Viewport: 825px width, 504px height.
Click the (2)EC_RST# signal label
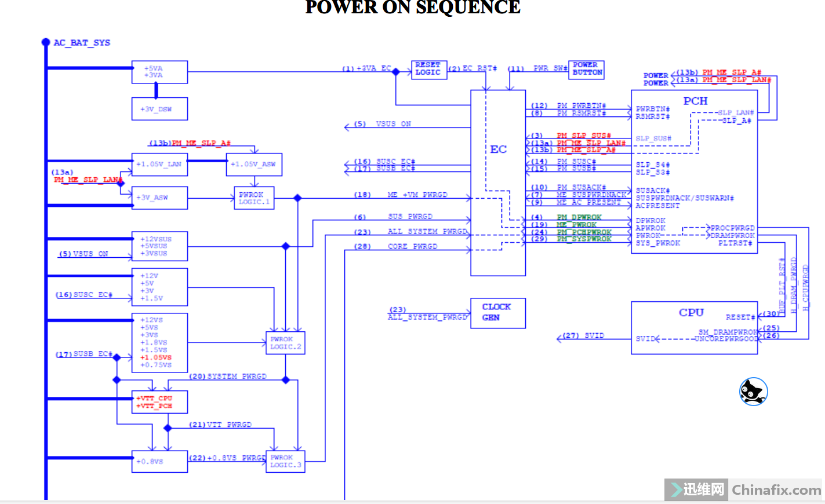[473, 68]
